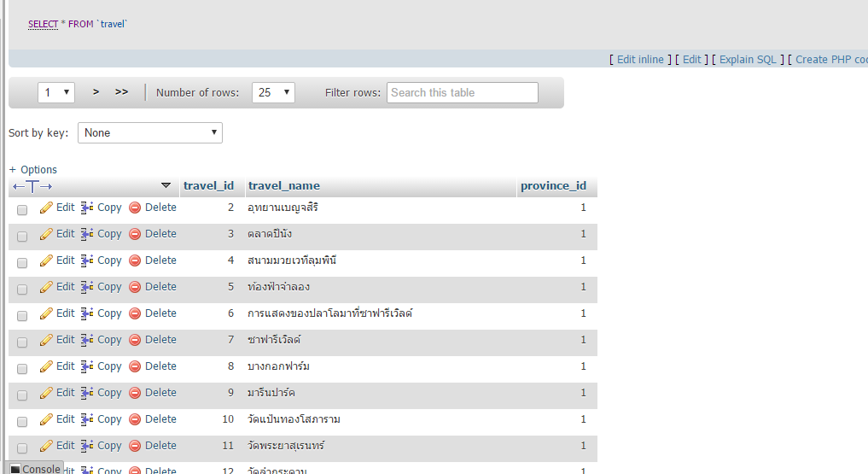868x474 pixels.
Task: Click the Console terminal icon
Action: pyautogui.click(x=15, y=469)
